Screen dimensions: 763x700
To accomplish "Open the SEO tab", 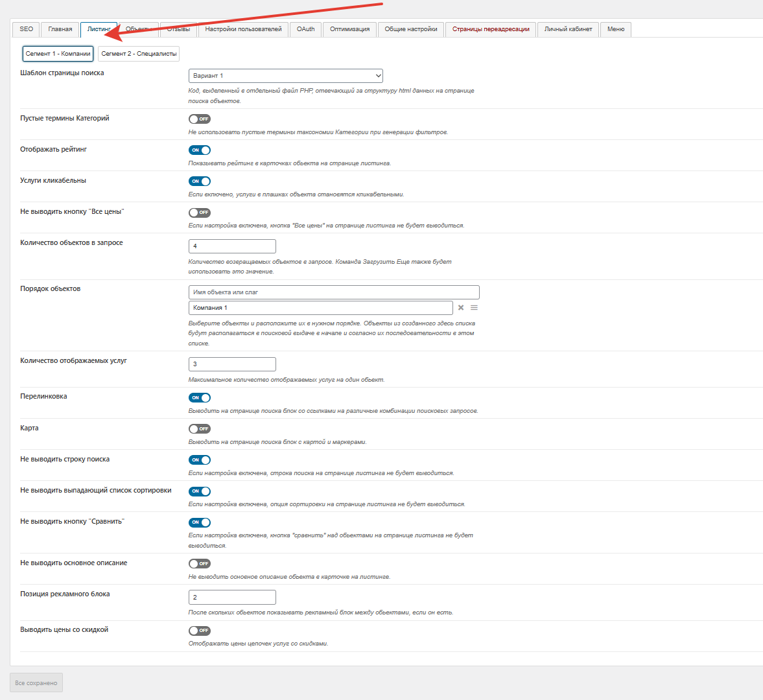I will coord(26,29).
